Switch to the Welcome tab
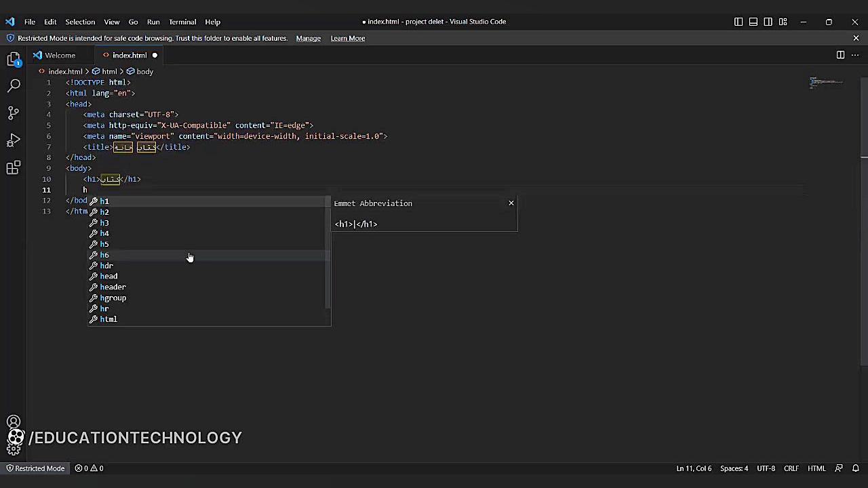 click(x=60, y=55)
